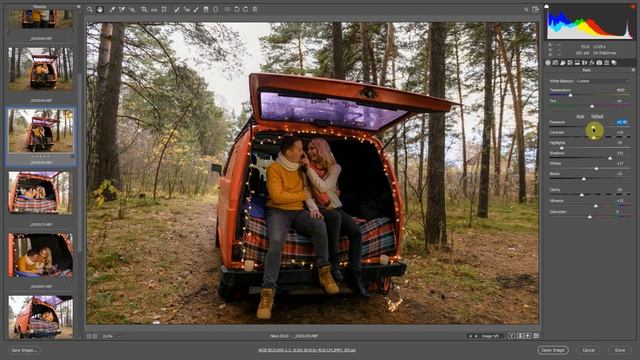Click the Default tone link
The image size is (640, 360).
597,116
